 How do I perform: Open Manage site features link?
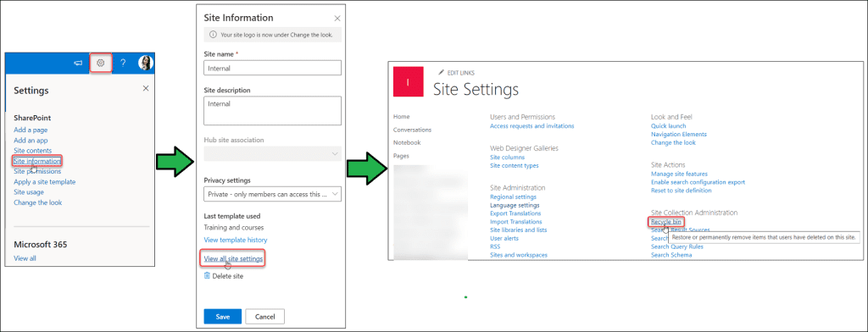tap(679, 174)
